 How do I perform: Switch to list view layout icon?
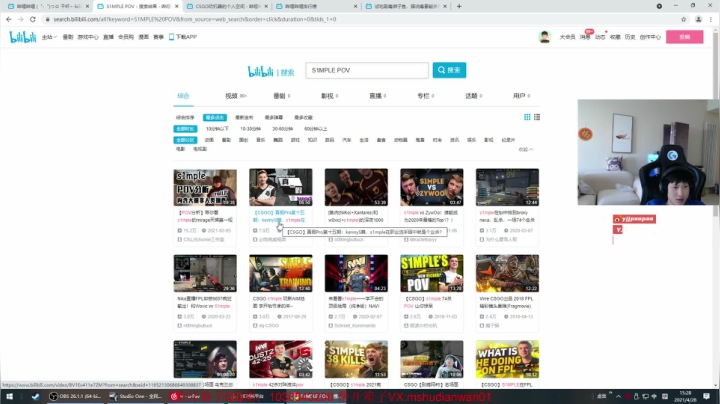[537, 117]
